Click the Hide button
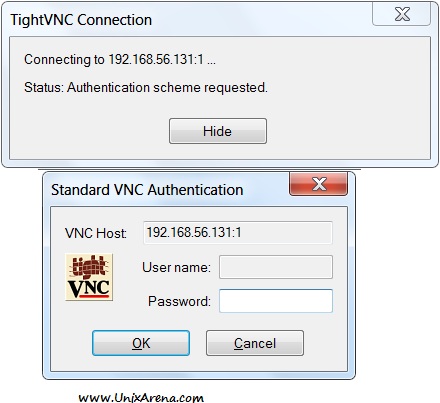 click(x=218, y=131)
